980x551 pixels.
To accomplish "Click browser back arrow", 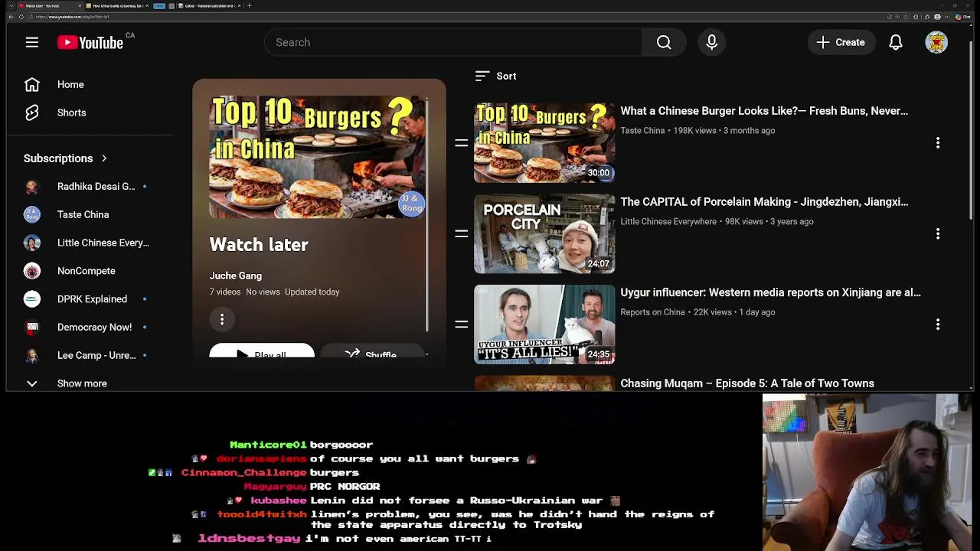I will click(x=11, y=16).
